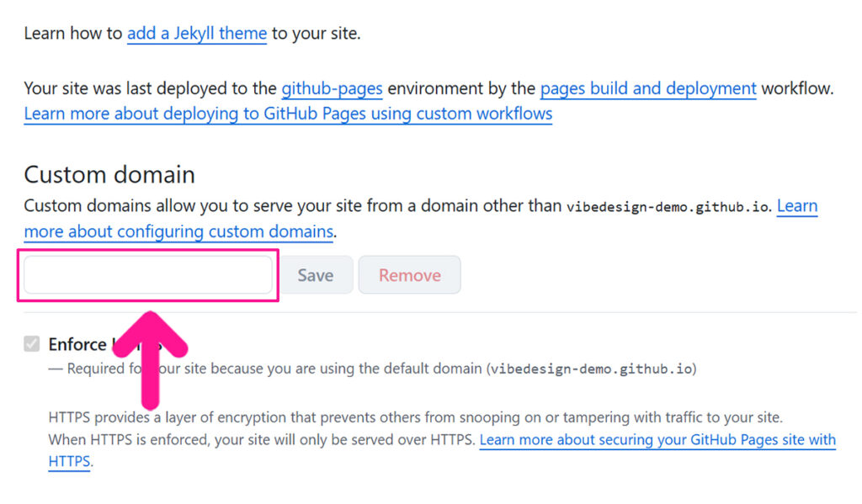Click the 'Custom domain' section heading

click(109, 174)
